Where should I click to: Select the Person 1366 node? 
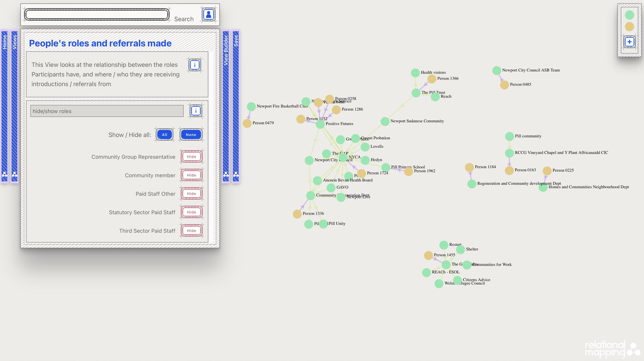pos(432,79)
